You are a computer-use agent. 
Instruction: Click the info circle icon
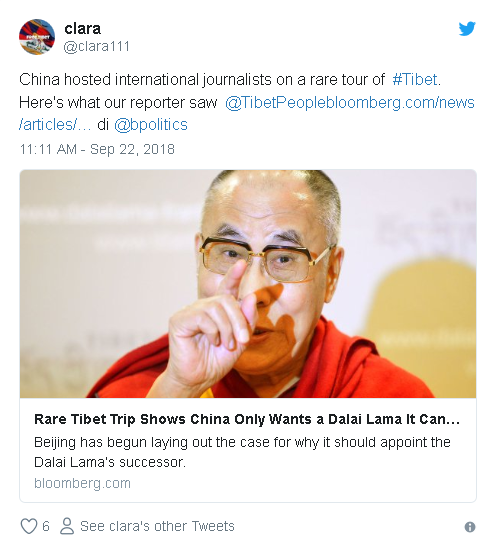[470, 527]
